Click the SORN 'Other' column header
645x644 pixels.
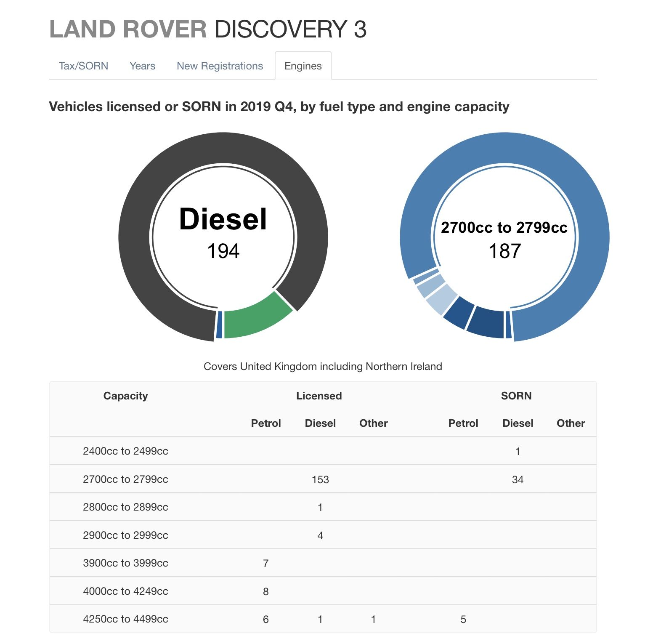571,423
